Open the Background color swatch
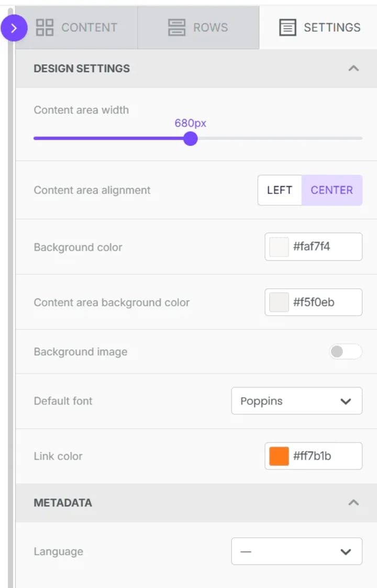 [279, 247]
